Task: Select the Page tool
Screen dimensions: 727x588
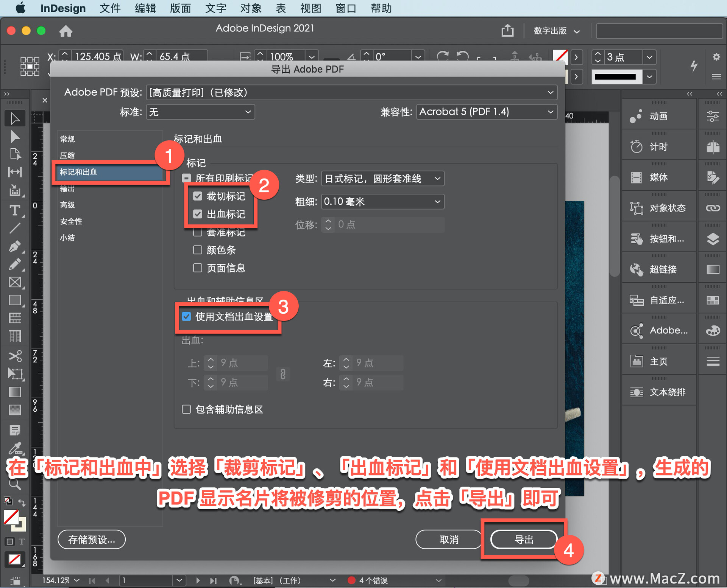Action: [15, 154]
